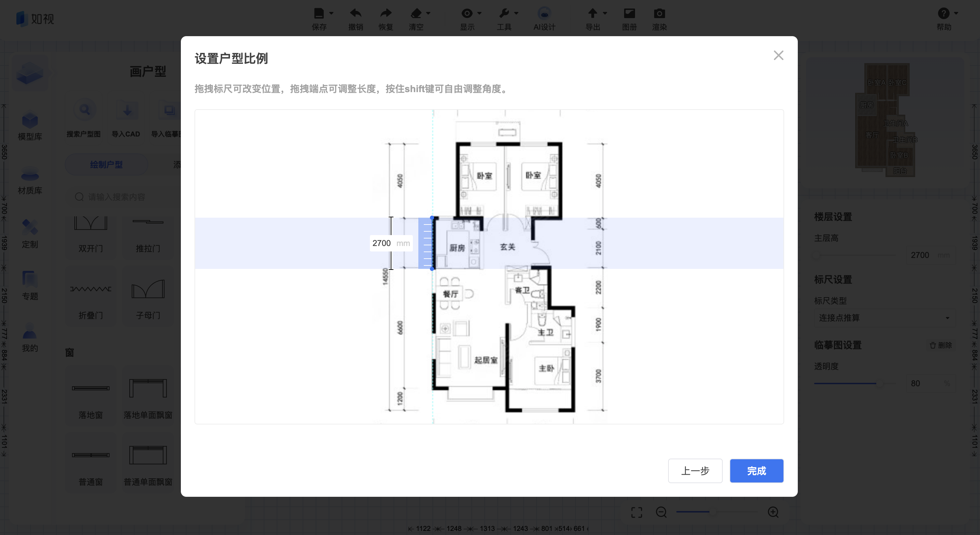Open the 标尺类型 连接点推算 dropdown
Image resolution: width=980 pixels, height=535 pixels.
click(x=884, y=318)
